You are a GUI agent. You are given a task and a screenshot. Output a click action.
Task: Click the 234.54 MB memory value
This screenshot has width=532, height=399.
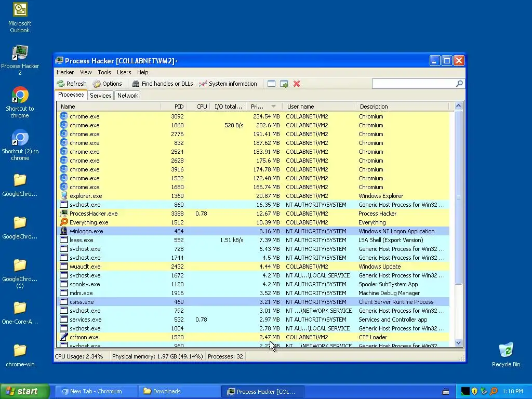tap(267, 116)
